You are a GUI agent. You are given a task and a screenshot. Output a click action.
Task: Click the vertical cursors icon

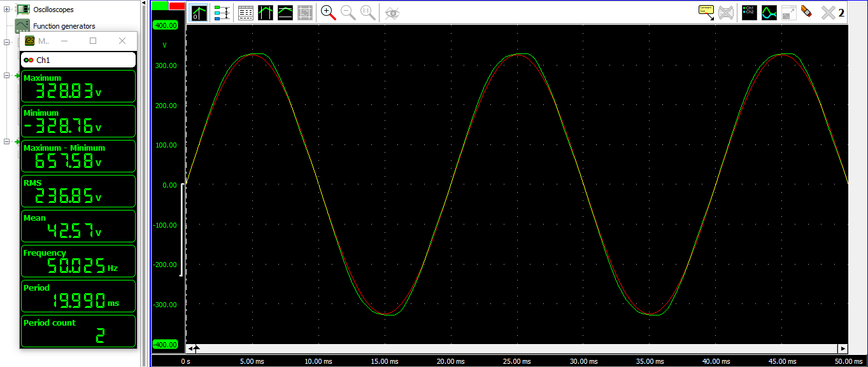266,13
